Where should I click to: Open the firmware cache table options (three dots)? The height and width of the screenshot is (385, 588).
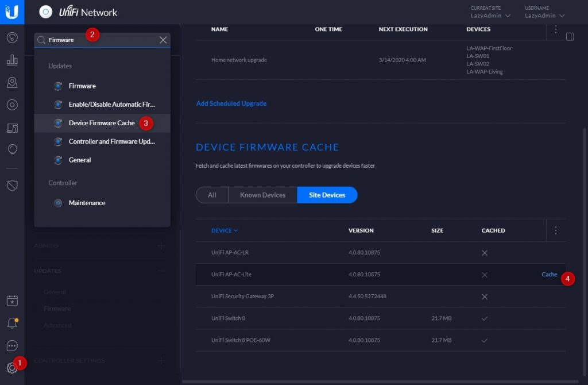556,230
